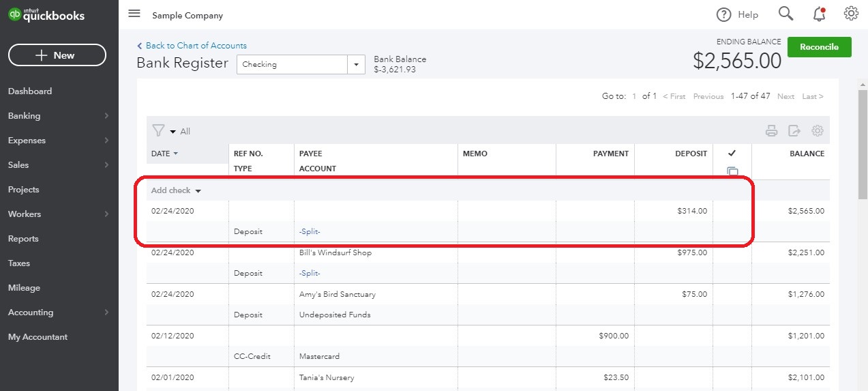This screenshot has width=868, height=391.
Task: Open search with the magnifier icon
Action: (786, 14)
